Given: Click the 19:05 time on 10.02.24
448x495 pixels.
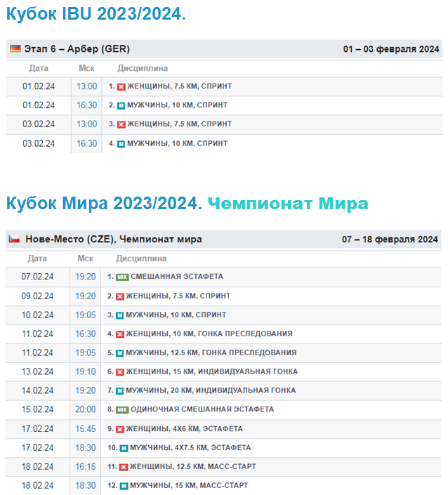Looking at the screenshot, I should pyautogui.click(x=86, y=315).
